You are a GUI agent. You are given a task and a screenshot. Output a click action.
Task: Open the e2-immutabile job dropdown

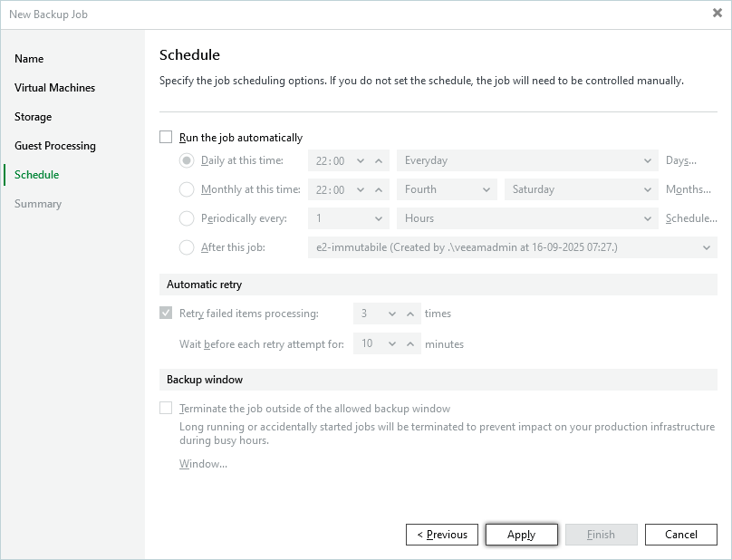tap(512, 247)
